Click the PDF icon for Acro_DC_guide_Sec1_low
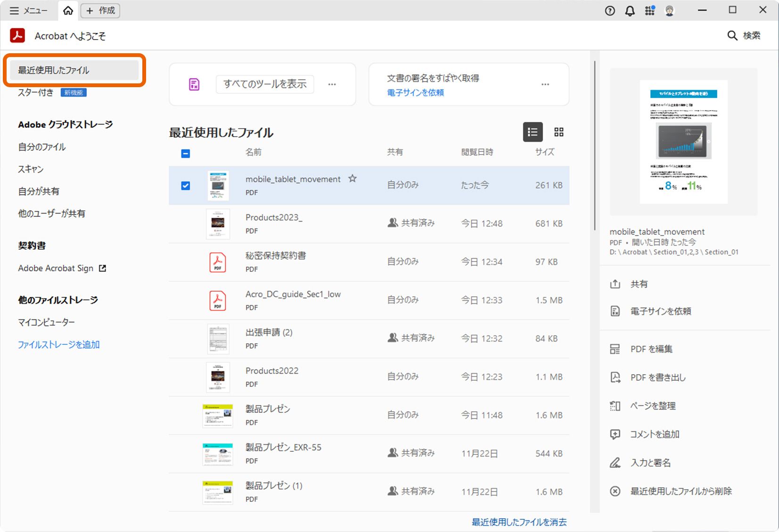Screen dimensions: 779x532 click(x=218, y=301)
